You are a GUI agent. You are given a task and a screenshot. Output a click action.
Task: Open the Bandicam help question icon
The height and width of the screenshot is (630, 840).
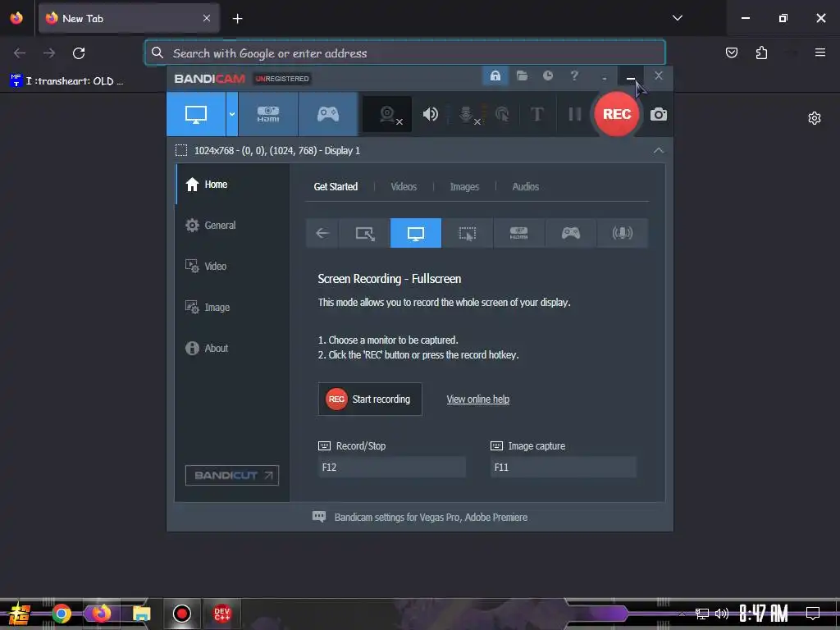coord(574,75)
